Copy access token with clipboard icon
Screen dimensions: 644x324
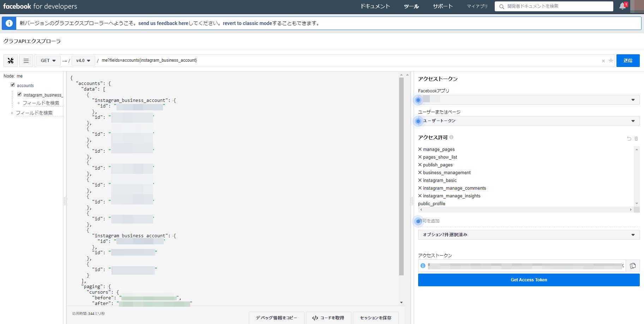[x=632, y=266]
